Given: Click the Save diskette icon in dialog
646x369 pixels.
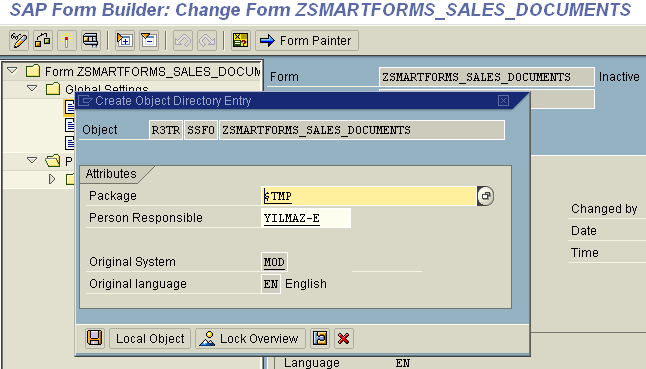Looking at the screenshot, I should click(x=94, y=339).
